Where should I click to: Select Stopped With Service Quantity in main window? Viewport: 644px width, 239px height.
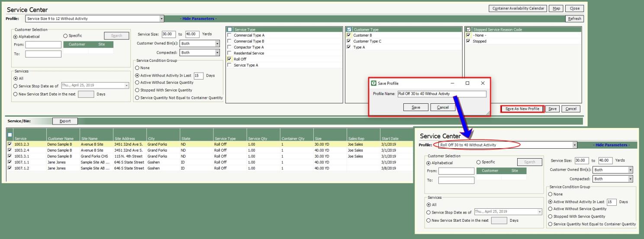coord(138,90)
